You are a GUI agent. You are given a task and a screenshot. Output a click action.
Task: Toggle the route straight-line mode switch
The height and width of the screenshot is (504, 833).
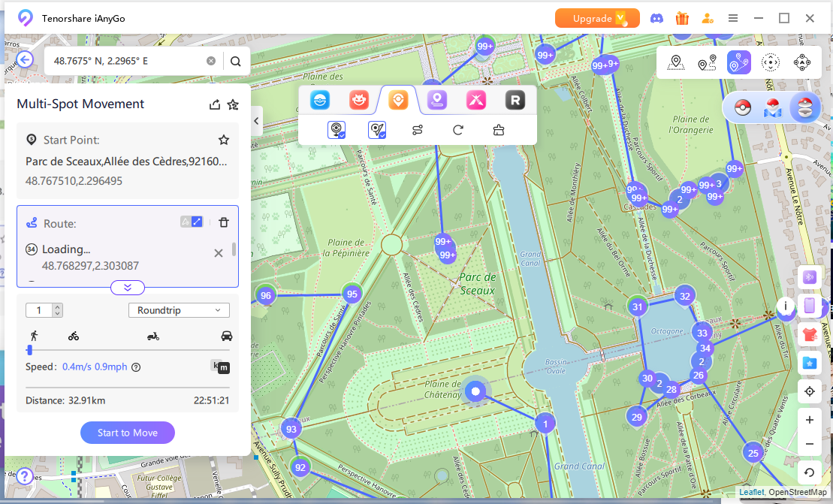192,222
